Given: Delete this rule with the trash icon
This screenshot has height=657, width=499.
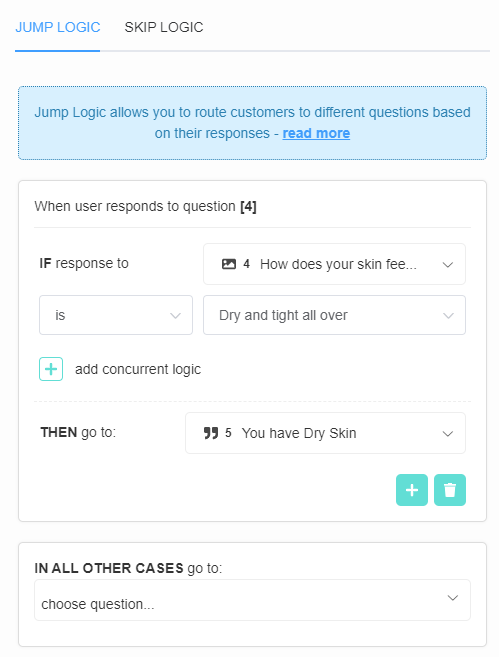Looking at the screenshot, I should click(x=450, y=490).
